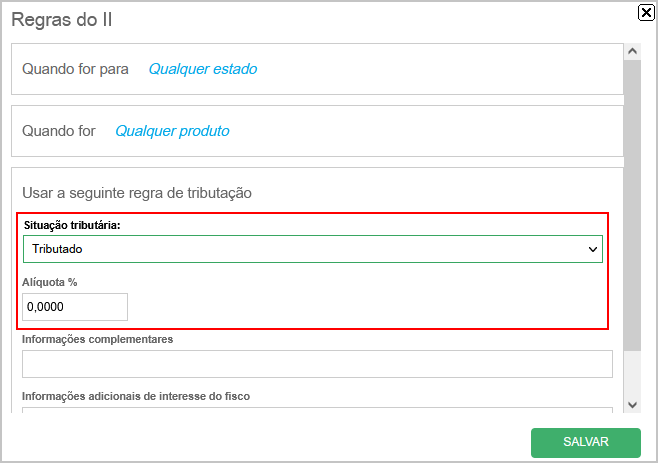Click the Informações complementares field
The image size is (658, 463).
[317, 364]
